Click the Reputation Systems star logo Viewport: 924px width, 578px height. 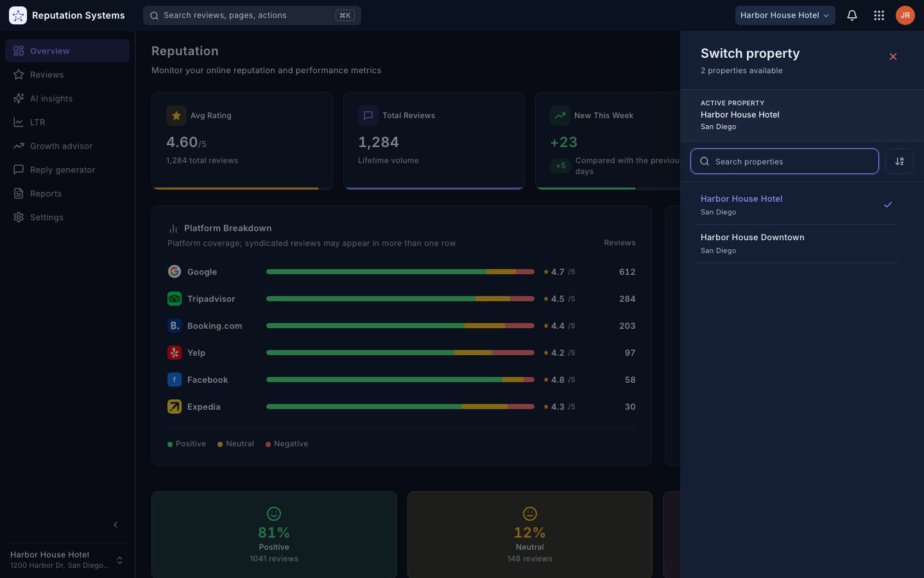pyautogui.click(x=18, y=15)
